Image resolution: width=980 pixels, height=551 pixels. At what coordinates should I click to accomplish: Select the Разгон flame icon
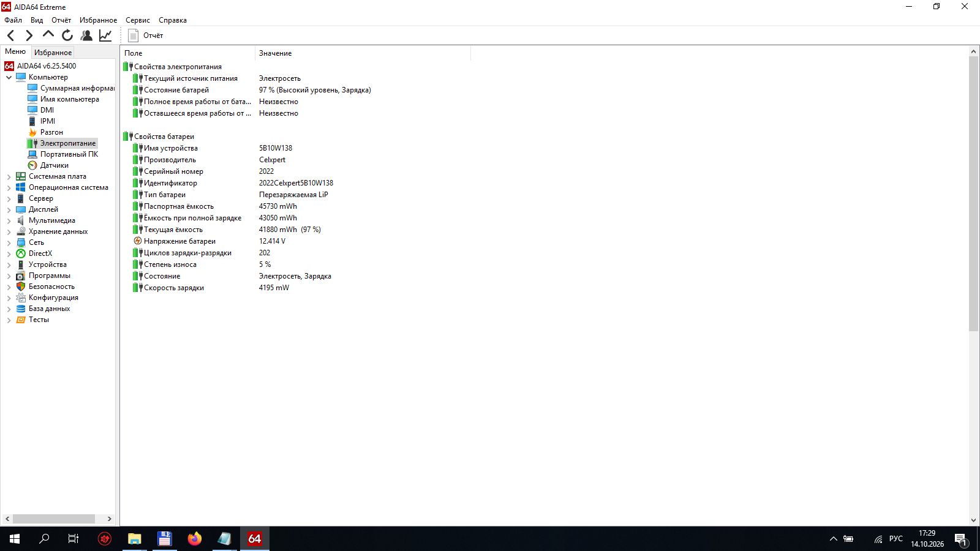coord(32,132)
